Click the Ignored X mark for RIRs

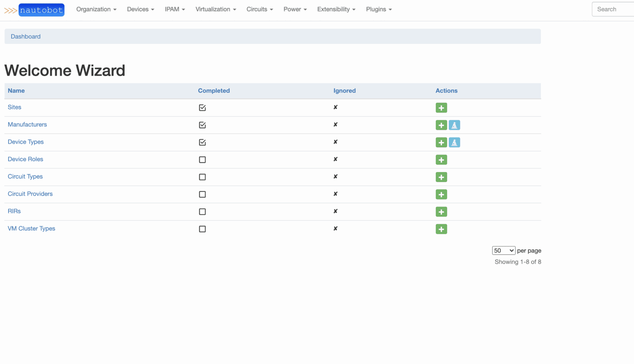(x=335, y=211)
